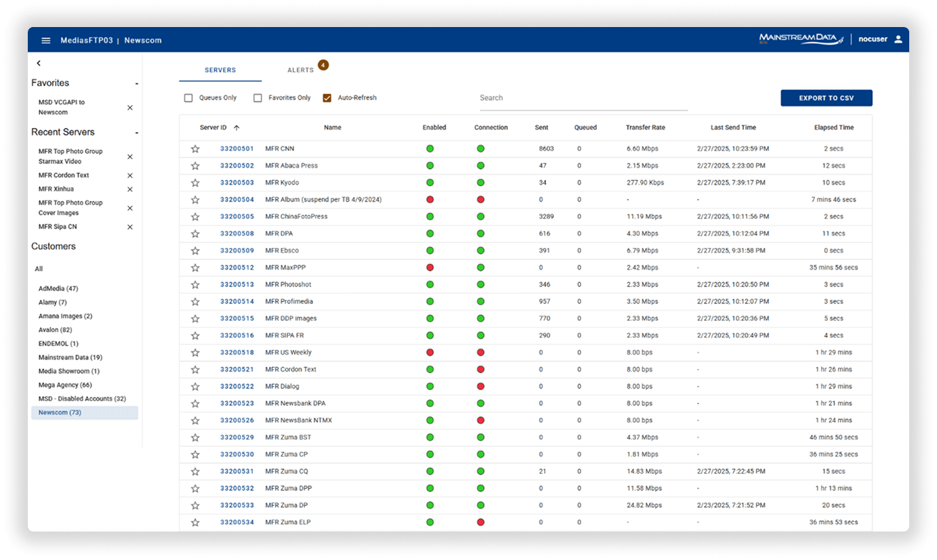Screen dimensions: 937x560
Task: Sort by Server ID arrow icon
Action: tap(236, 127)
